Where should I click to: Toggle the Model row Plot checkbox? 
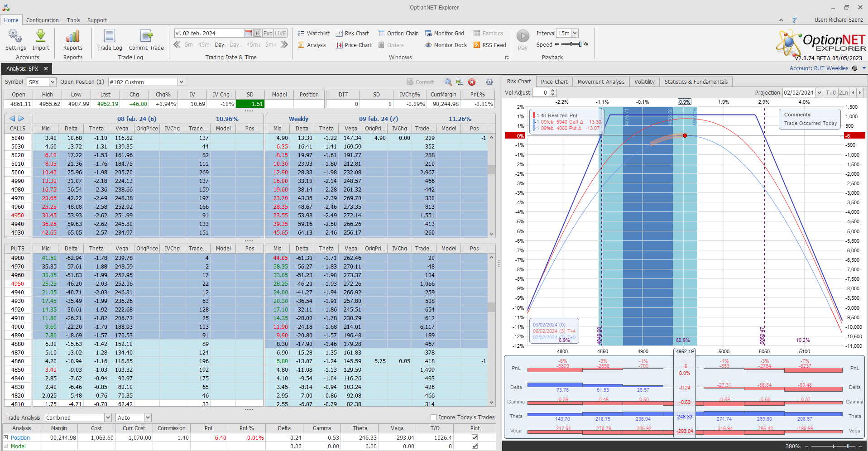coord(475,446)
